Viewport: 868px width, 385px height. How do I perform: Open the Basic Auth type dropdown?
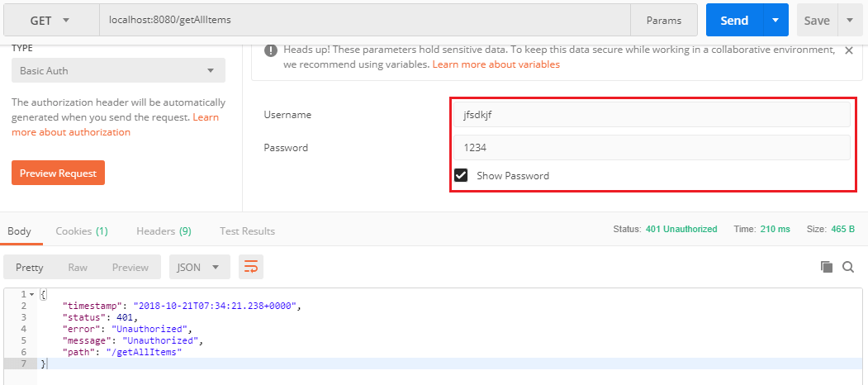point(118,70)
